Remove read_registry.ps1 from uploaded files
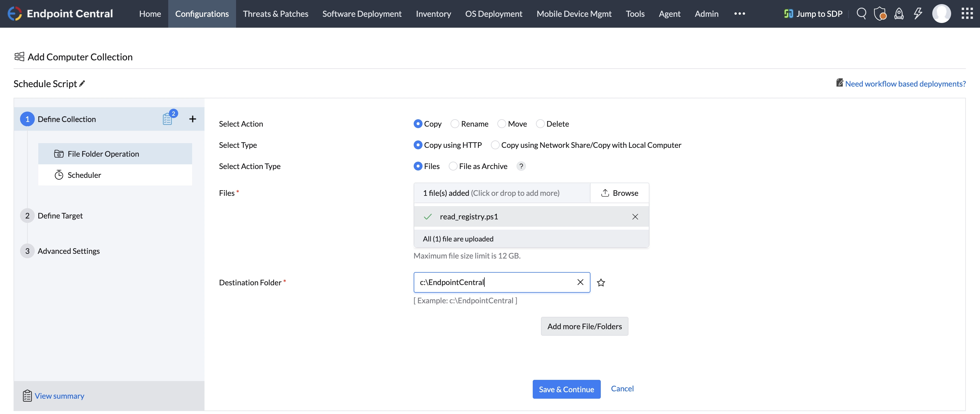The image size is (980, 414). (635, 217)
